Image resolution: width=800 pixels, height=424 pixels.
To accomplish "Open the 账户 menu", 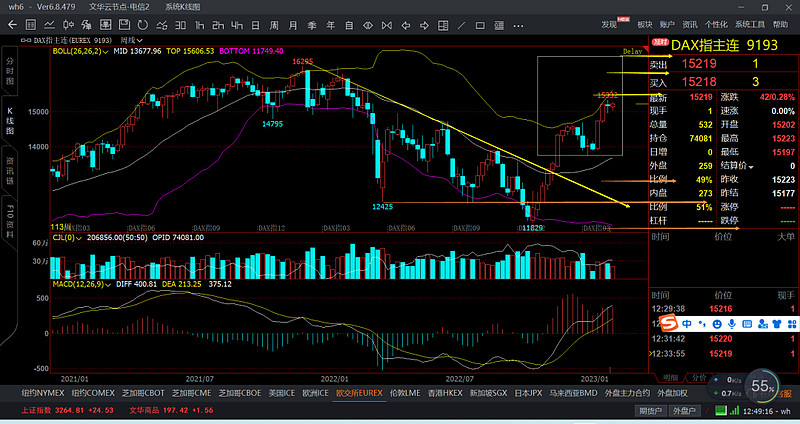I will 667,24.
